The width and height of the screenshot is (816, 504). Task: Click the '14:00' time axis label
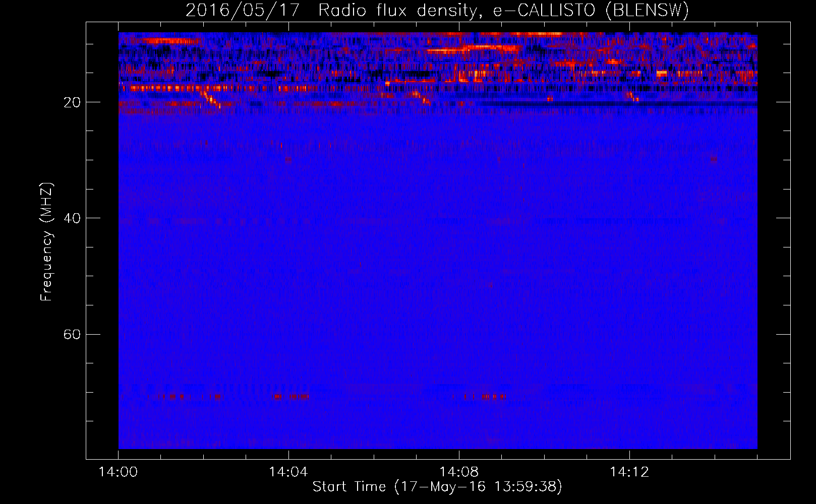pos(118,472)
